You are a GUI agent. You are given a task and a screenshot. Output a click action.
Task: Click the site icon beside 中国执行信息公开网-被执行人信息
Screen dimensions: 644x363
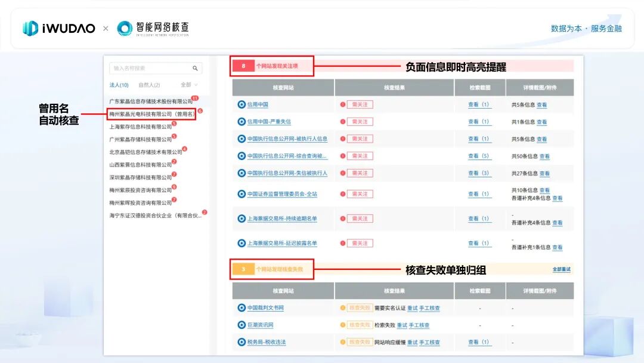(241, 139)
